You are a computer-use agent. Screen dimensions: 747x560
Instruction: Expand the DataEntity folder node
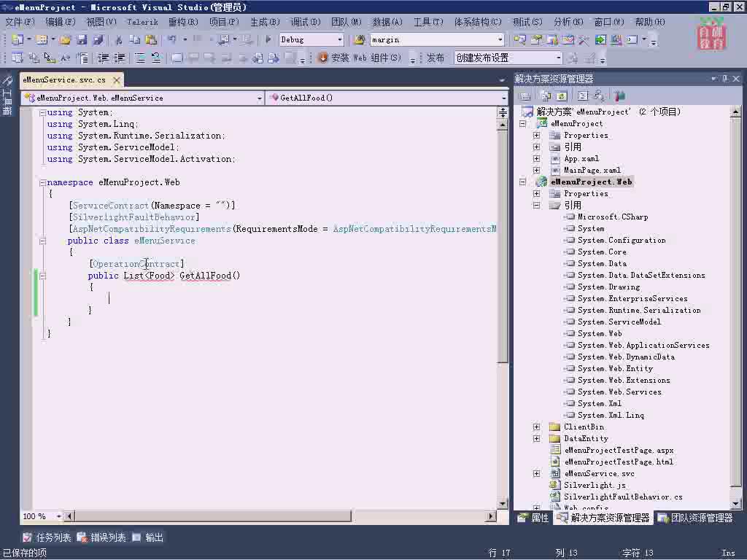536,438
